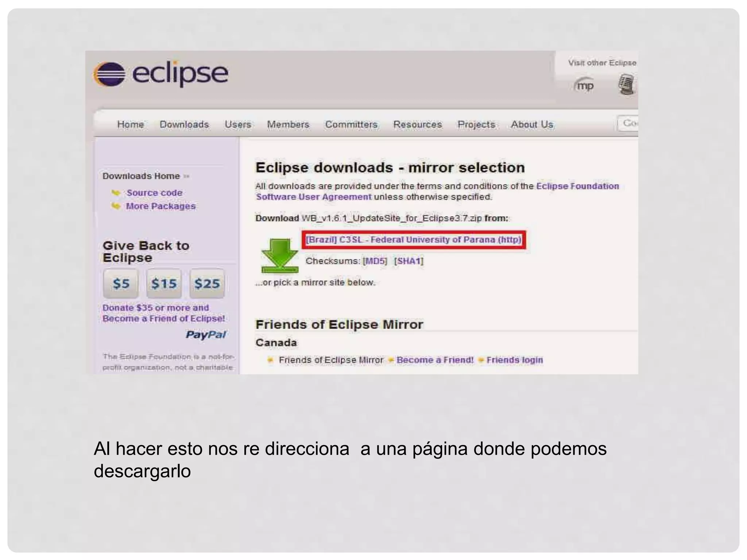
Task: Donate with the $5 button
Action: point(121,283)
